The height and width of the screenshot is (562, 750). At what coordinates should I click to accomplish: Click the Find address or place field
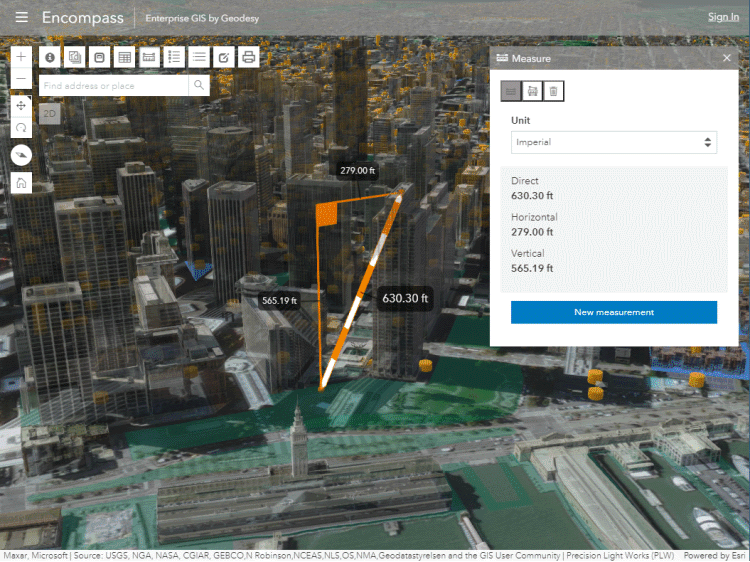point(114,86)
